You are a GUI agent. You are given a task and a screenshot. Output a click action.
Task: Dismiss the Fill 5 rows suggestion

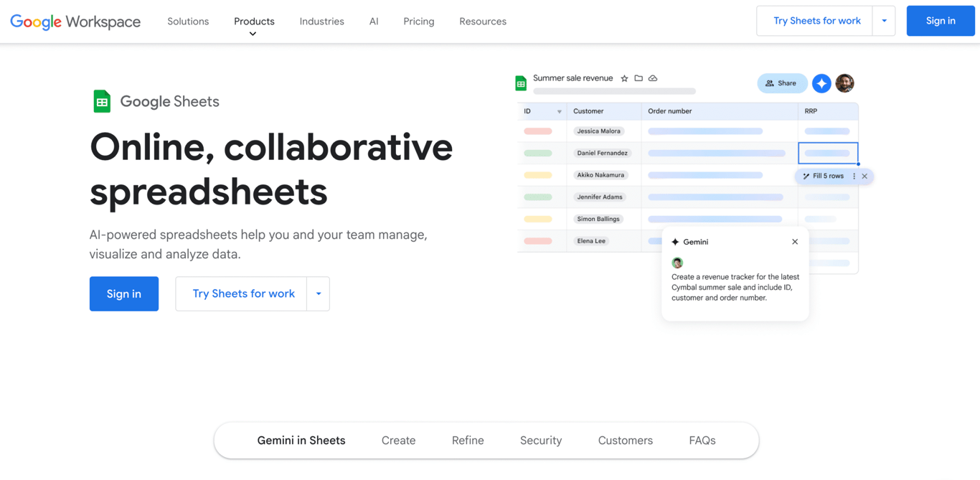click(x=864, y=175)
